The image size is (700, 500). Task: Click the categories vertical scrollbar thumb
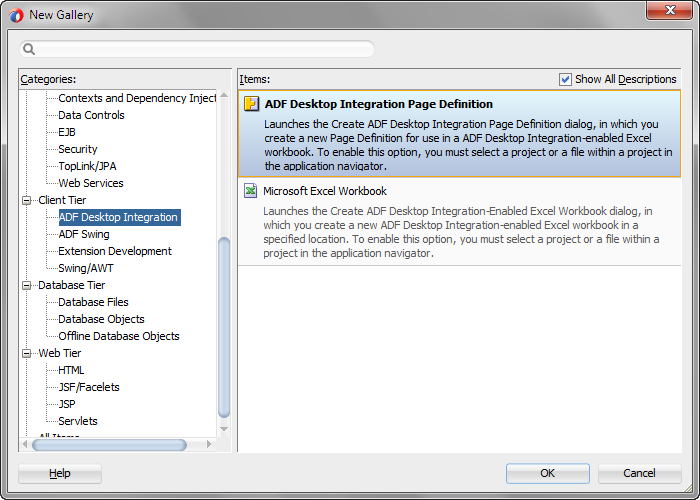click(224, 328)
